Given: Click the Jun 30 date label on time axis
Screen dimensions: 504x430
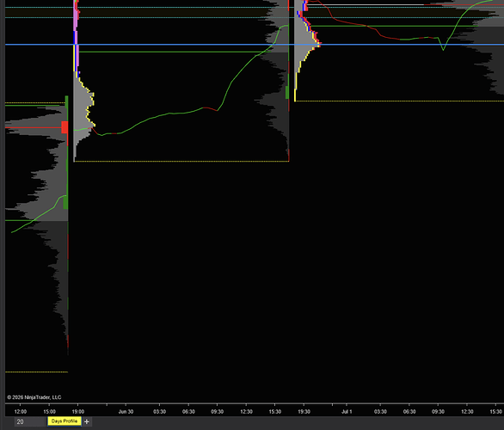Looking at the screenshot, I should (126, 411).
